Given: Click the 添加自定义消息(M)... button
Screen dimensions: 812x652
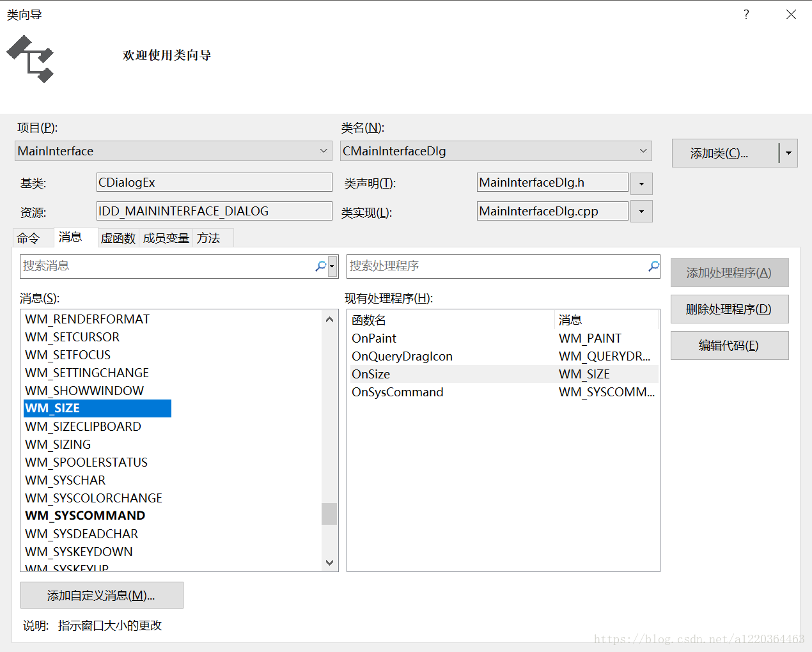Looking at the screenshot, I should pyautogui.click(x=102, y=596).
